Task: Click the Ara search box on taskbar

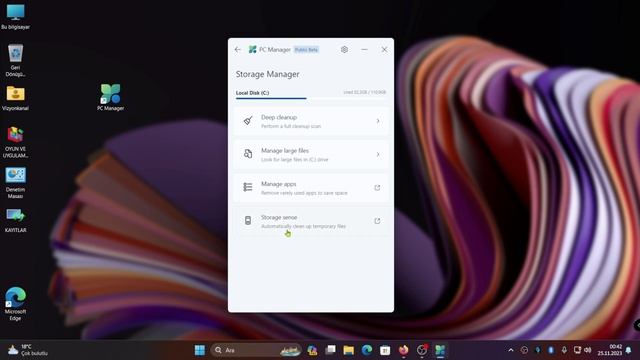Action: point(256,350)
